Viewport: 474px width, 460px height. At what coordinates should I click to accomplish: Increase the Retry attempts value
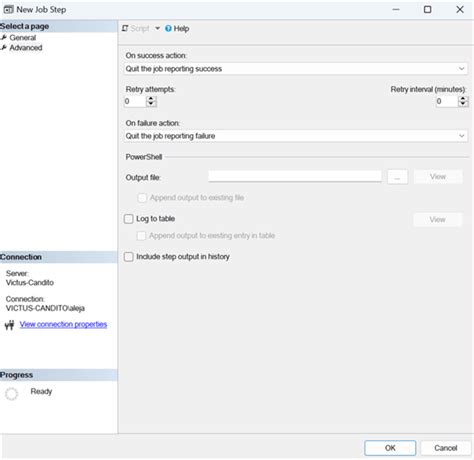tap(151, 99)
